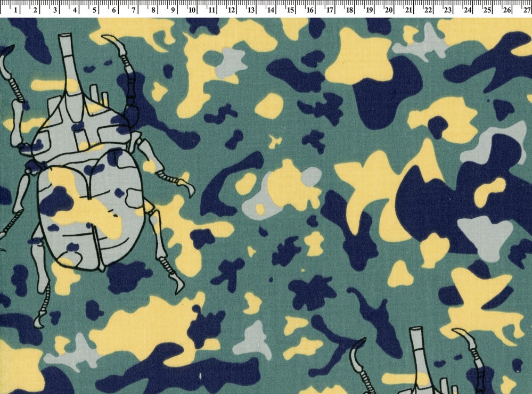Click the number 22 on the ruler
This screenshot has width=532, height=394.
point(428,11)
